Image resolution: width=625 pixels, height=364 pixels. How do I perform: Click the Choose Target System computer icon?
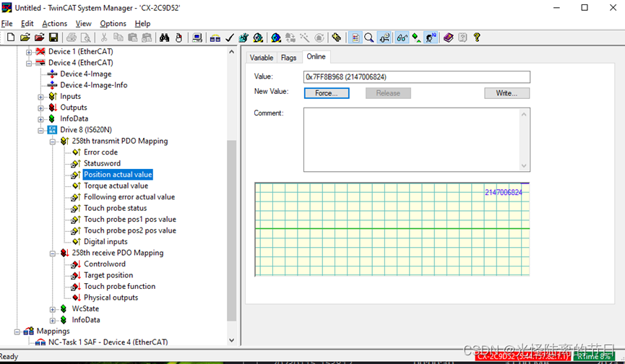coord(197,38)
